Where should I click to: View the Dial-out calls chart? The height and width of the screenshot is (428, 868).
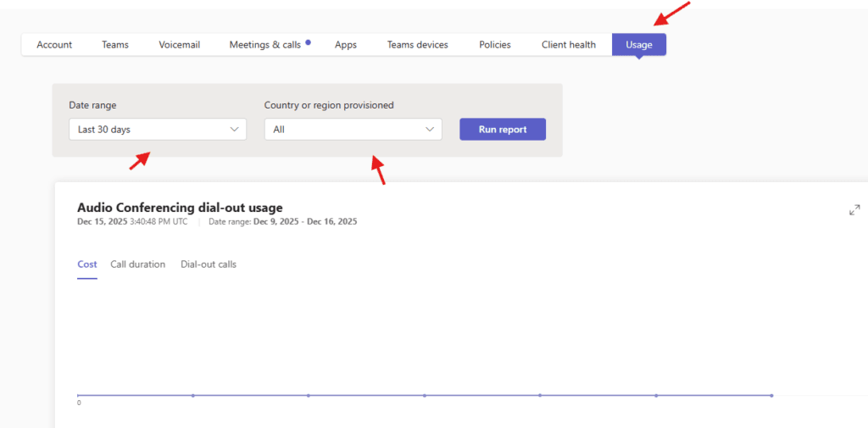(x=209, y=264)
